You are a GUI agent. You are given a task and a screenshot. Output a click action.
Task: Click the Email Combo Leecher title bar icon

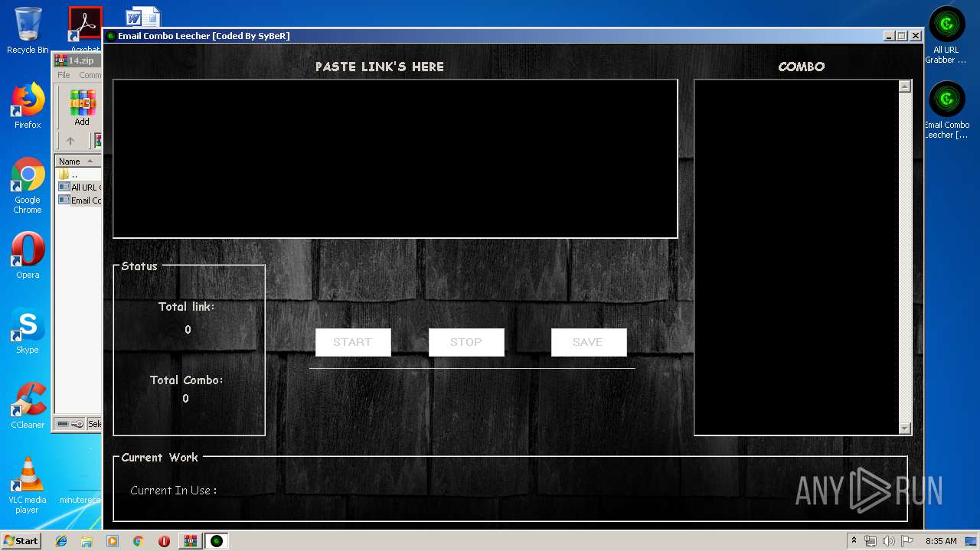111,36
